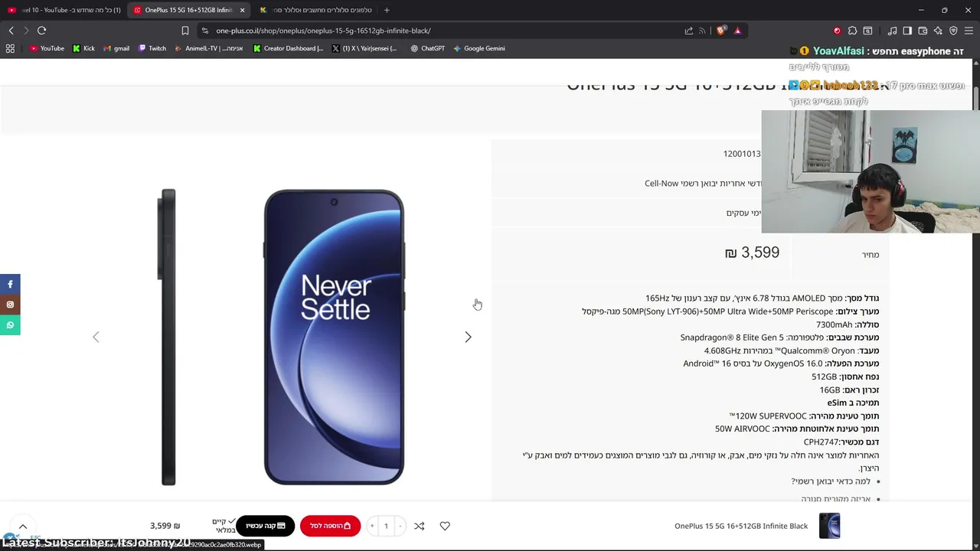Image resolution: width=980 pixels, height=551 pixels.
Task: Bookmark this page with the bookmark icon
Action: (185, 31)
